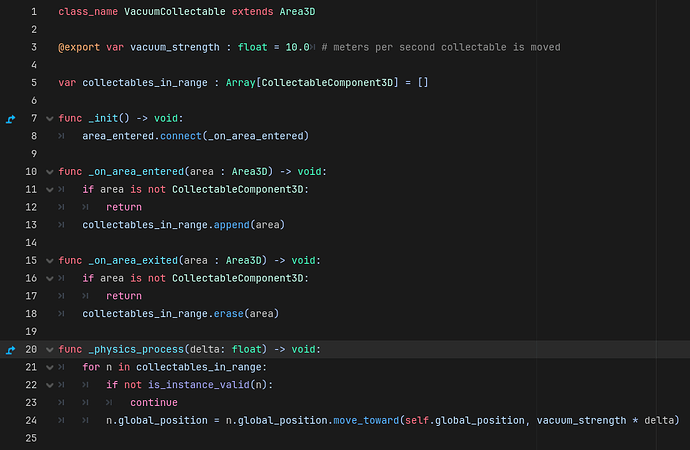Collapse the _on_area_exited function fold arrow
This screenshot has width=690, height=450.
coord(50,261)
